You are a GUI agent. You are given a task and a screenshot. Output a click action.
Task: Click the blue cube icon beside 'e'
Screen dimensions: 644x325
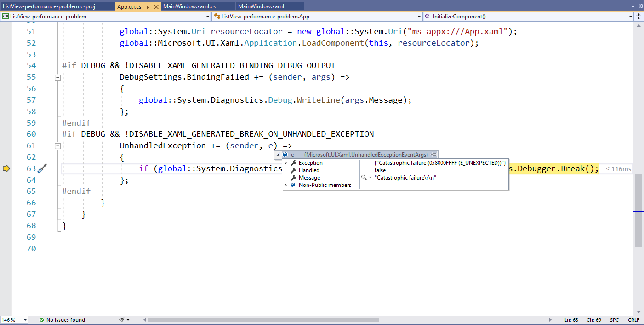click(x=285, y=155)
